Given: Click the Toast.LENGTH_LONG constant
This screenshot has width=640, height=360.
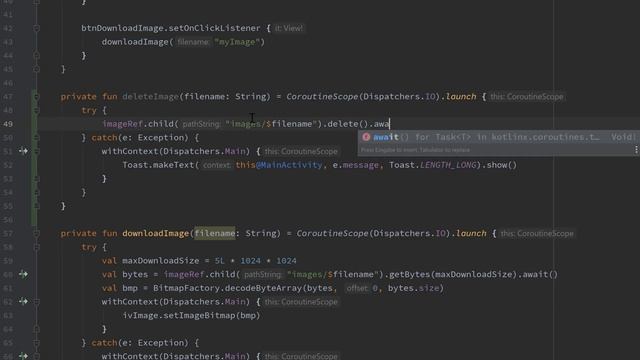Looking at the screenshot, I should click(x=433, y=165).
